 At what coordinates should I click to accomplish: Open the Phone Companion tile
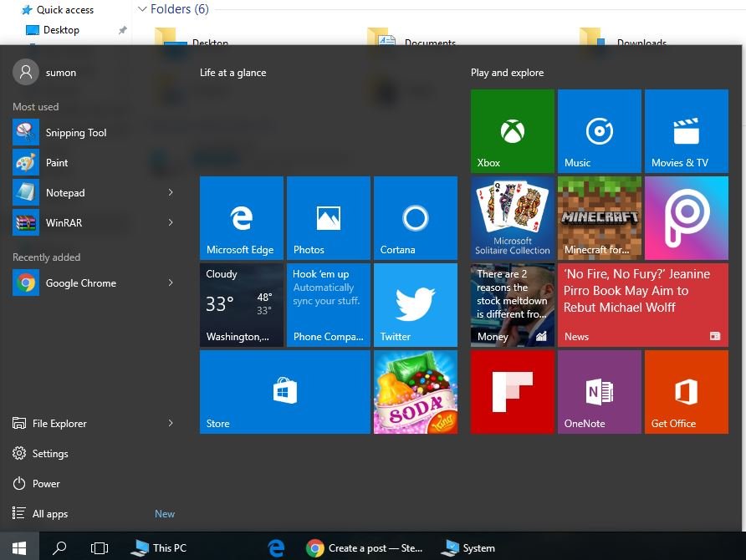[329, 305]
